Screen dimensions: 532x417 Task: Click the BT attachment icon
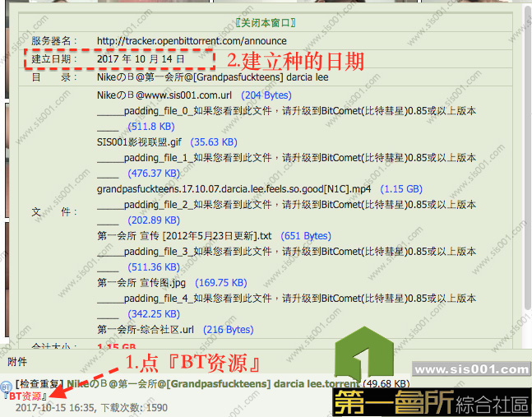[6, 387]
